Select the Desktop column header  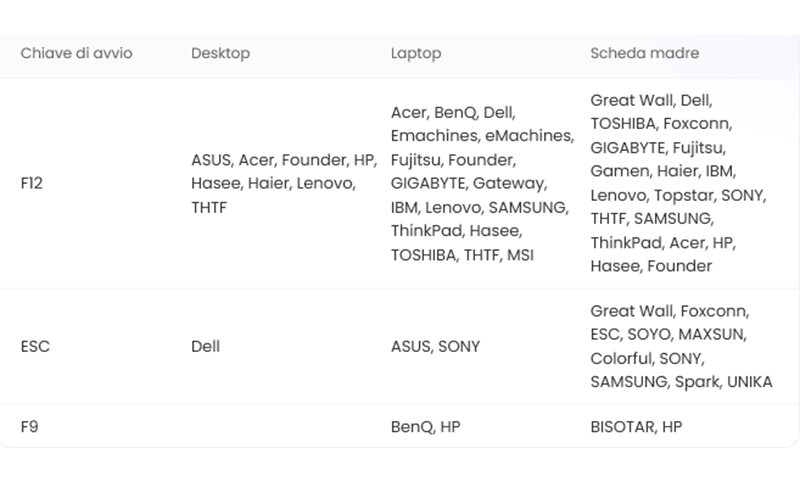[x=220, y=53]
